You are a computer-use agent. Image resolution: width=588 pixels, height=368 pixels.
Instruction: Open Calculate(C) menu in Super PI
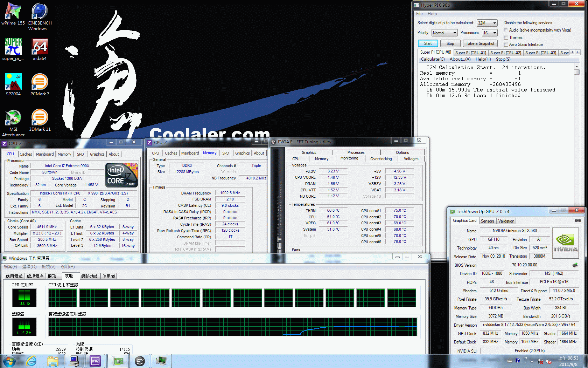point(433,59)
